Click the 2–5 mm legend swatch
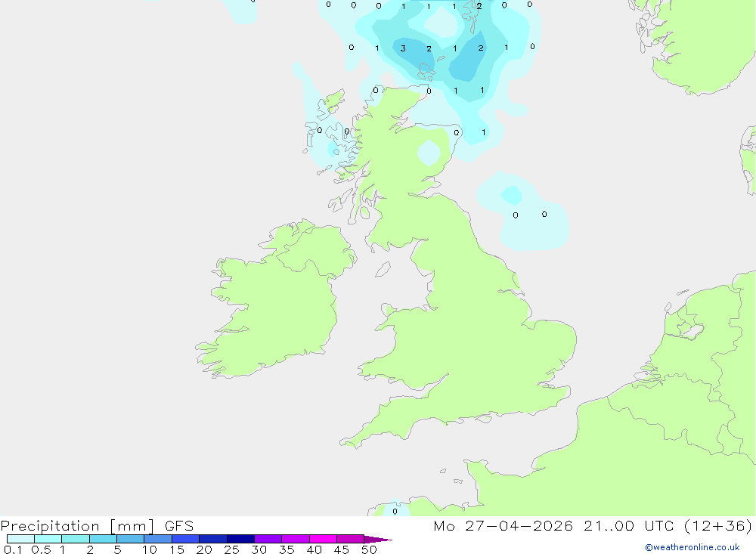 [103, 539]
